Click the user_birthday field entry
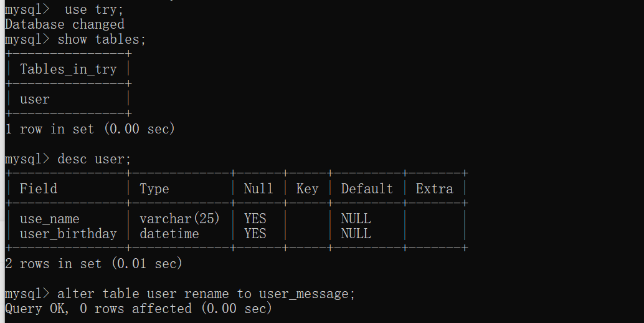Screen dimensions: 644x323 coord(68,234)
